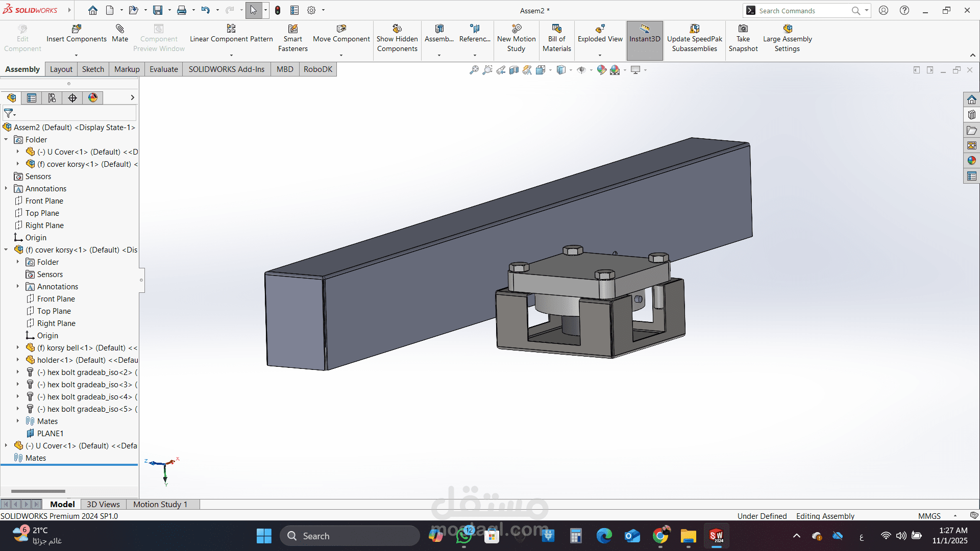Collapse the top-level Folder node

pyautogui.click(x=6, y=139)
